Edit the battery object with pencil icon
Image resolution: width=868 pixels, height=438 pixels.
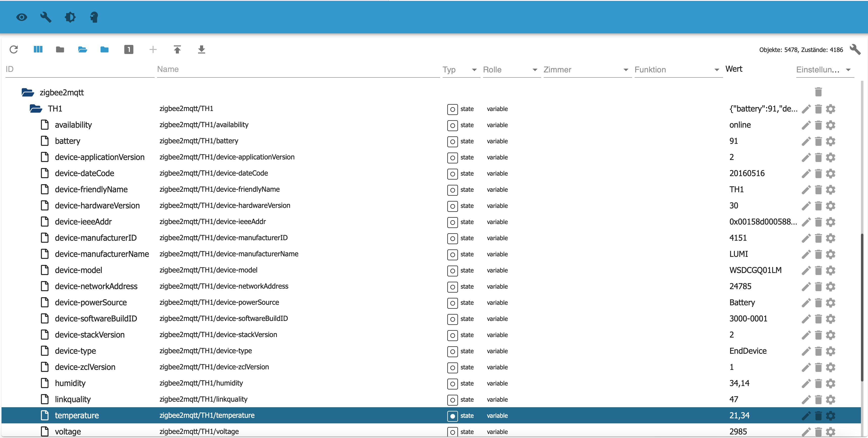(806, 141)
